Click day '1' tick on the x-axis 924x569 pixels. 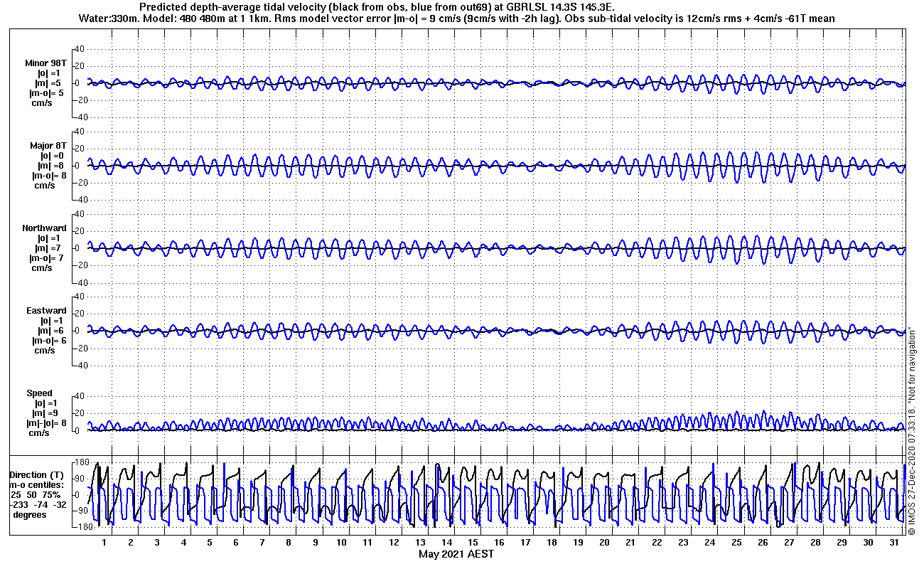tap(104, 542)
